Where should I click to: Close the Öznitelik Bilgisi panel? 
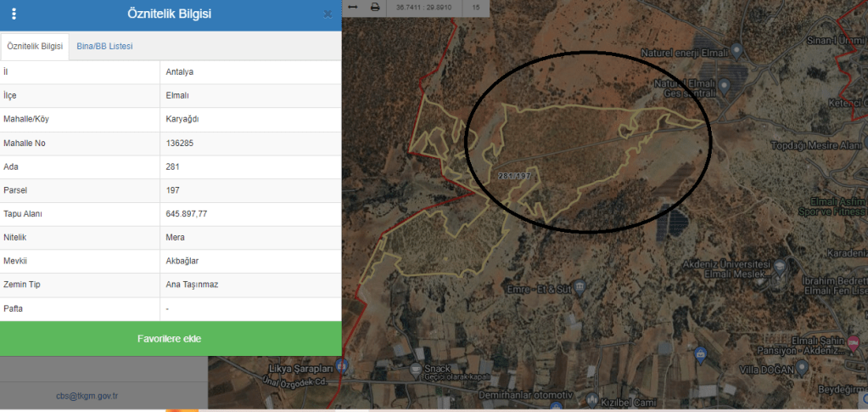(x=328, y=14)
